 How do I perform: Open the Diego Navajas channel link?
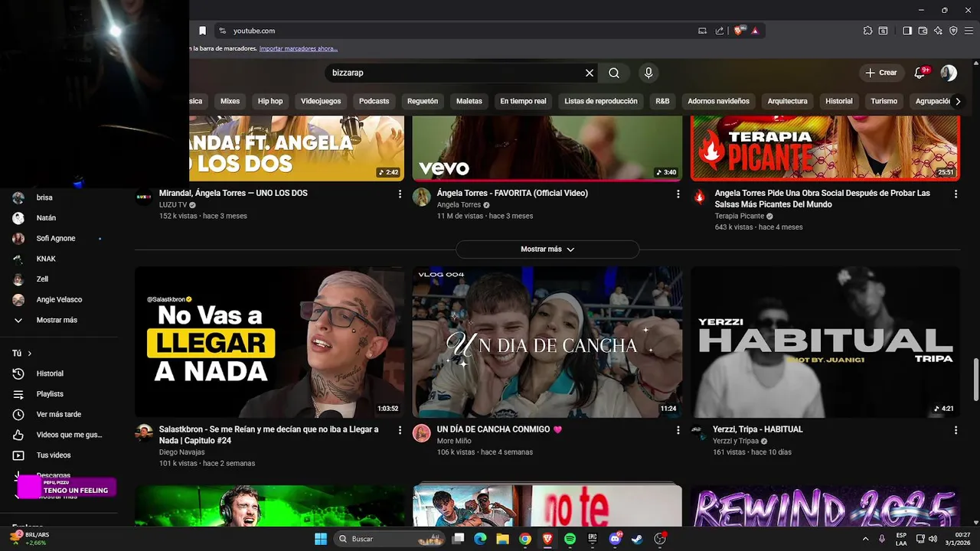click(181, 452)
